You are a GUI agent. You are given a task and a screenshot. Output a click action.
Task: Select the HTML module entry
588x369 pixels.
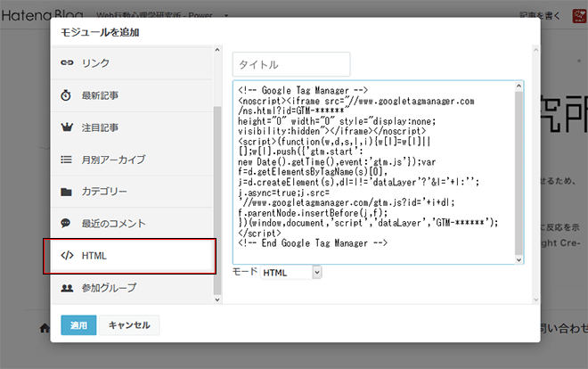point(132,256)
